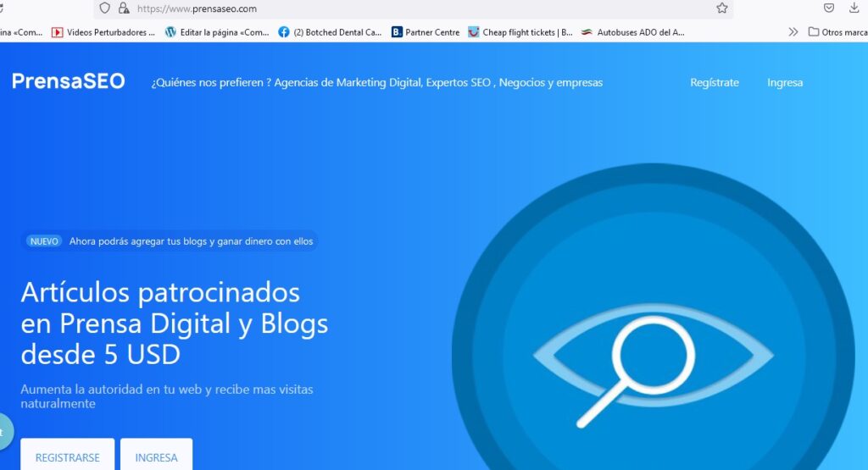The width and height of the screenshot is (868, 470).
Task: Open the padlock site security info
Action: [124, 8]
